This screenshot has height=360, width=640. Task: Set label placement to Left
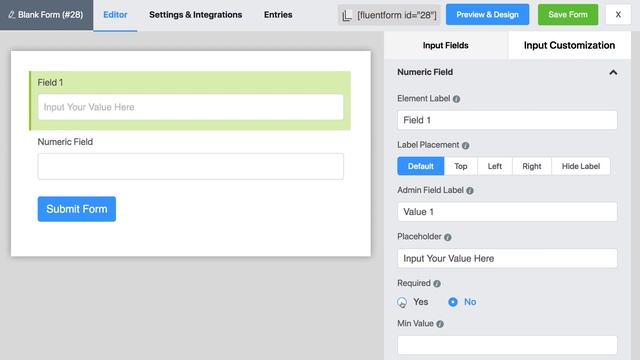pyautogui.click(x=495, y=166)
